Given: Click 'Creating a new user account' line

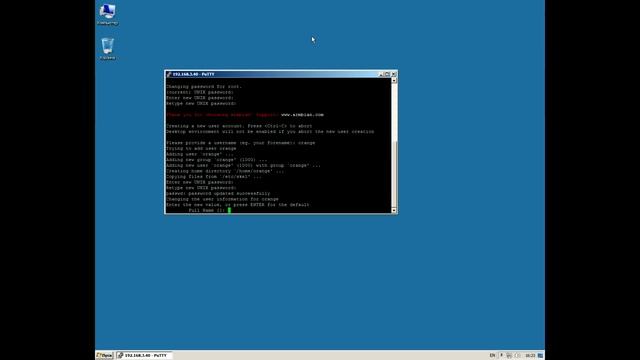Looking at the screenshot, I should [x=239, y=126].
